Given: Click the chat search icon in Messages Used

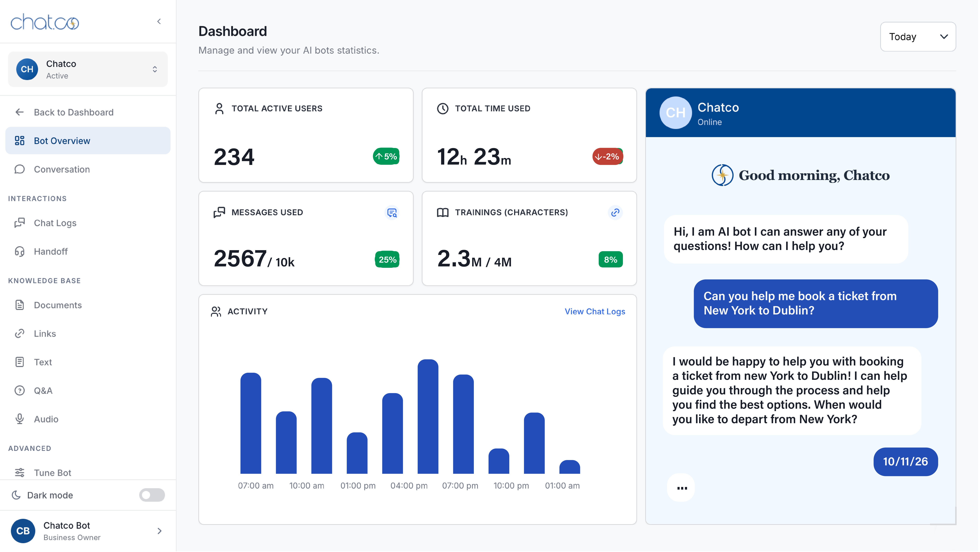Looking at the screenshot, I should [392, 213].
